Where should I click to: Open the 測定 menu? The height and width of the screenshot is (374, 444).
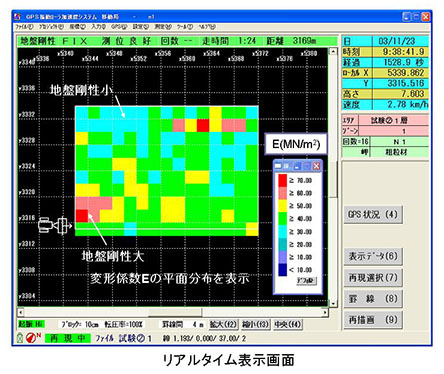point(163,27)
